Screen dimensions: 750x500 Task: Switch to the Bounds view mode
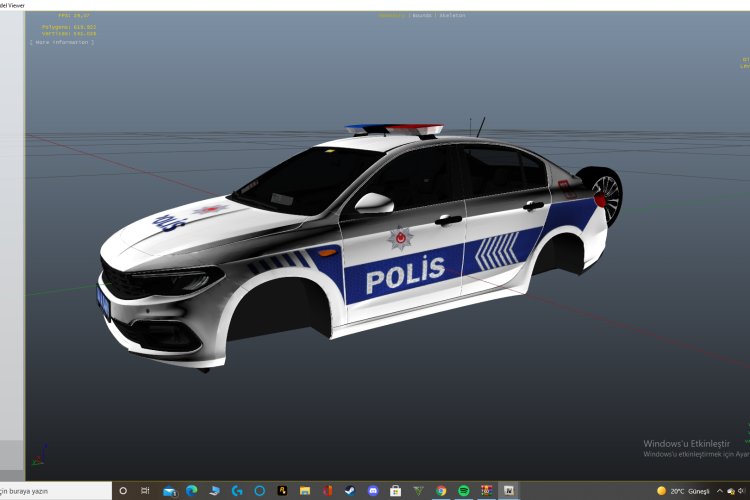[422, 15]
